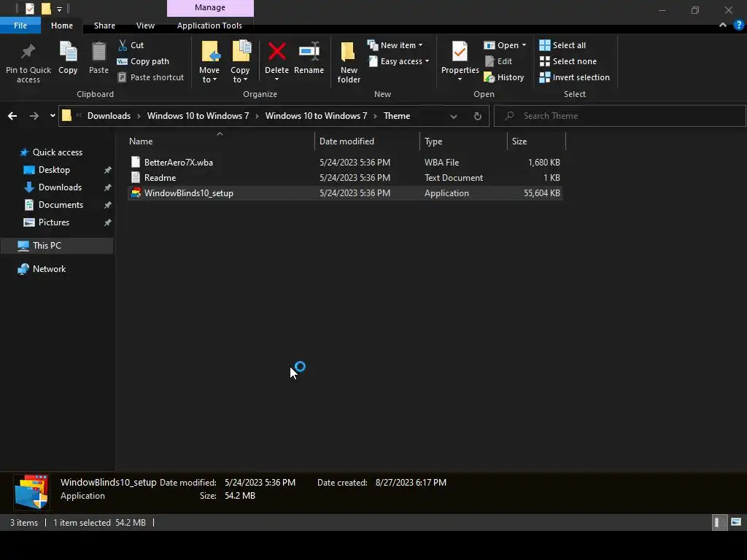Switch to details view icon in status bar
Image resolution: width=747 pixels, height=560 pixels.
tap(718, 522)
